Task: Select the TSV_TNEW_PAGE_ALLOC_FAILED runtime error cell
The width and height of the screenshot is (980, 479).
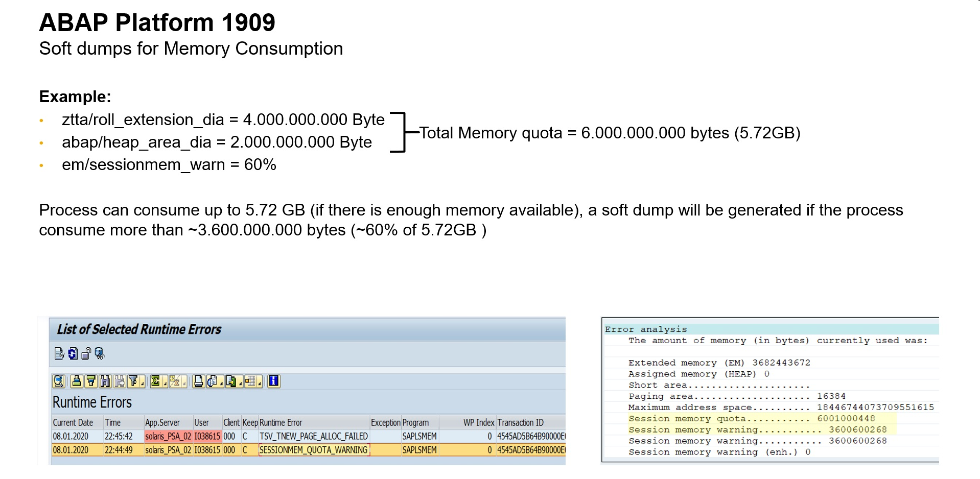Action: click(x=314, y=436)
